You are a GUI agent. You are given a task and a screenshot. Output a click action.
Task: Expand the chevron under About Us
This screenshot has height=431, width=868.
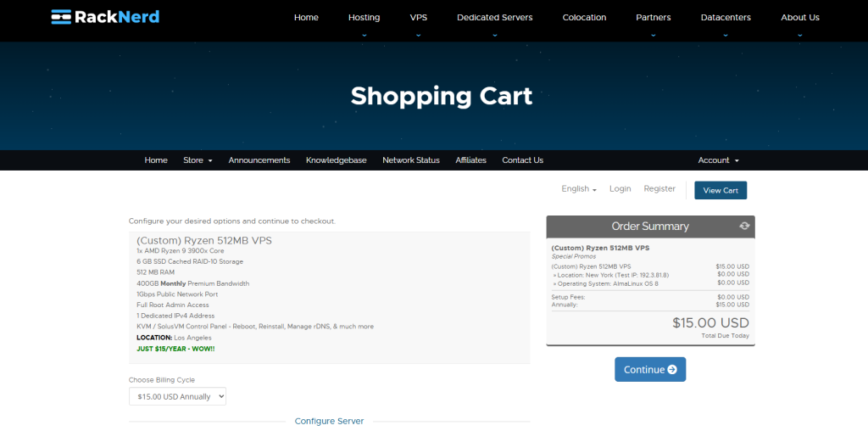800,34
